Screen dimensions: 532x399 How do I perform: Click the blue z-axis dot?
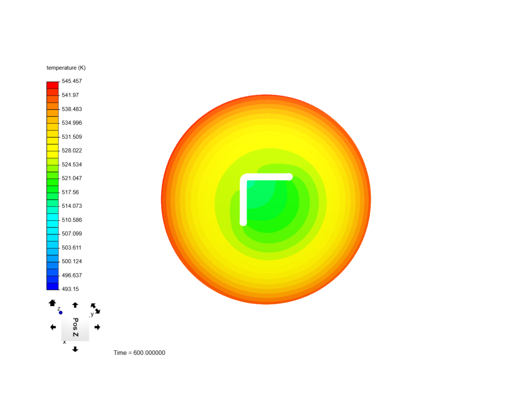(x=61, y=313)
